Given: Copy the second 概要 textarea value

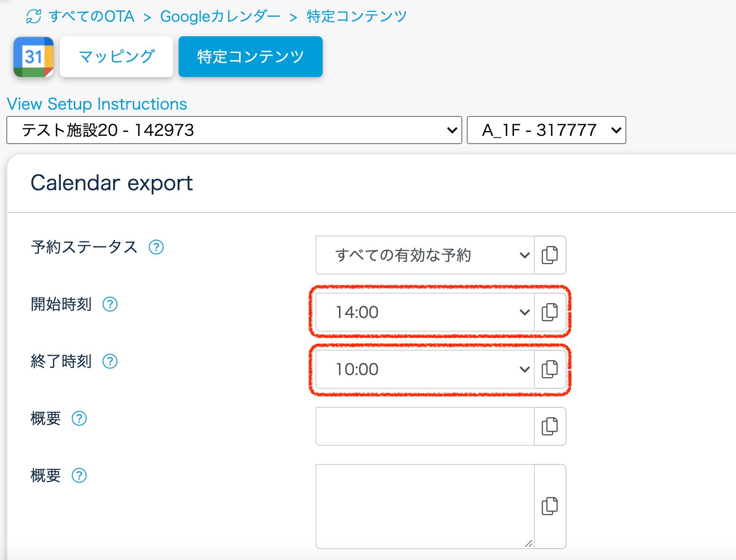Looking at the screenshot, I should point(550,506).
